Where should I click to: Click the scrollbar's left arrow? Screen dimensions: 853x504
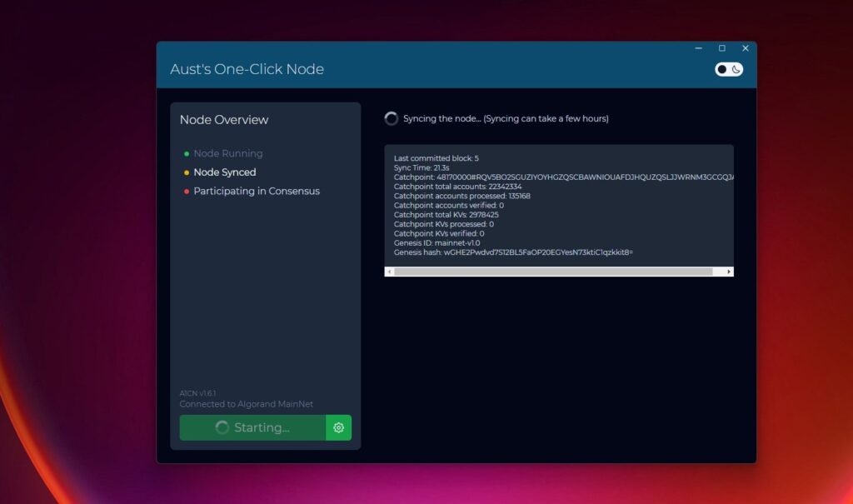(x=389, y=272)
